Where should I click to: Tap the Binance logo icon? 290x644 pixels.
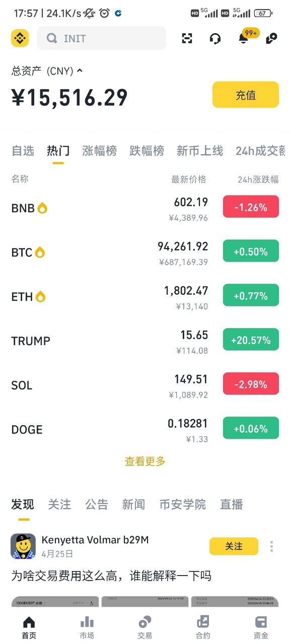pyautogui.click(x=20, y=38)
